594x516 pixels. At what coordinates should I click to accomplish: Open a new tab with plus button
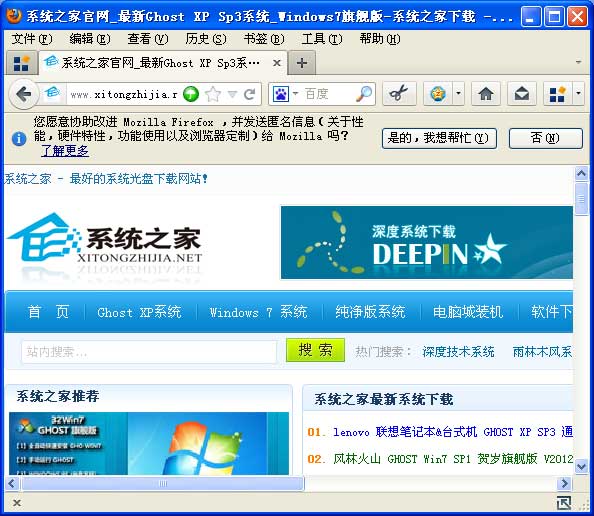(302, 63)
